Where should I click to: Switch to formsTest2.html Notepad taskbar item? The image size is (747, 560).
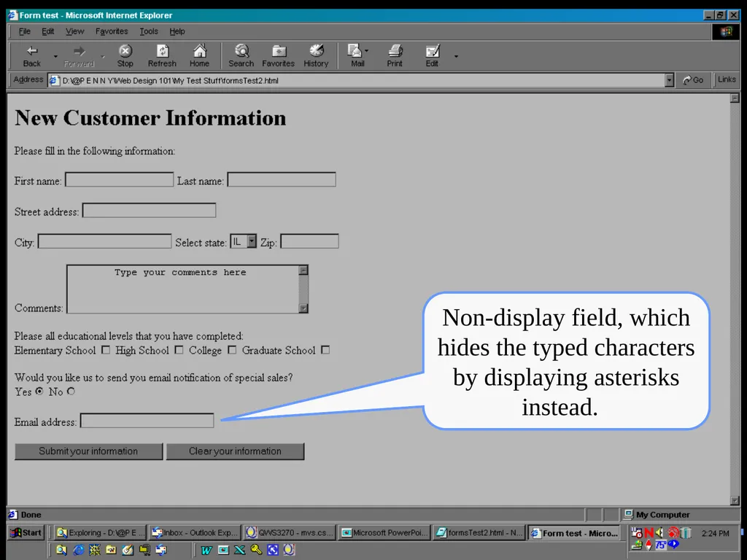tap(479, 533)
